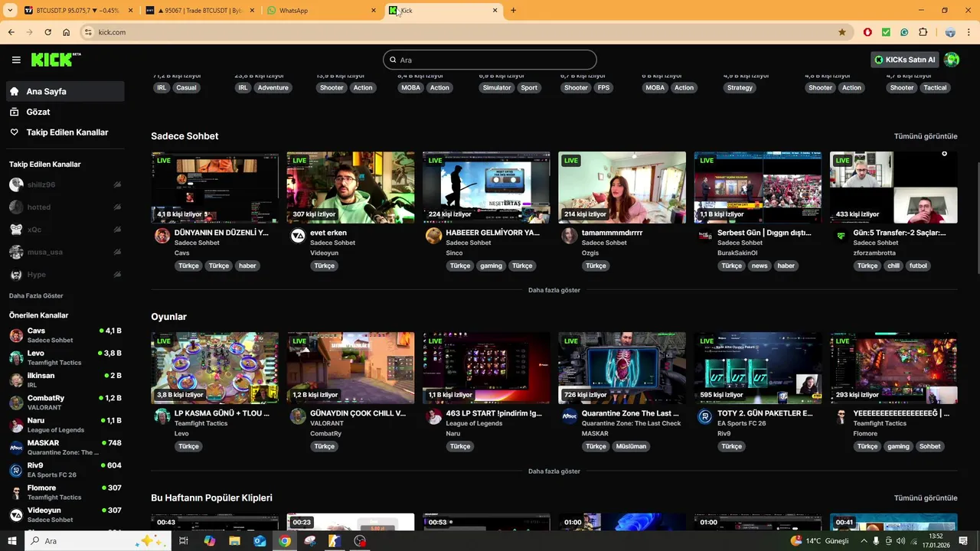Switch to the WhatsApp browser tab
980x551 pixels.
tap(322, 11)
